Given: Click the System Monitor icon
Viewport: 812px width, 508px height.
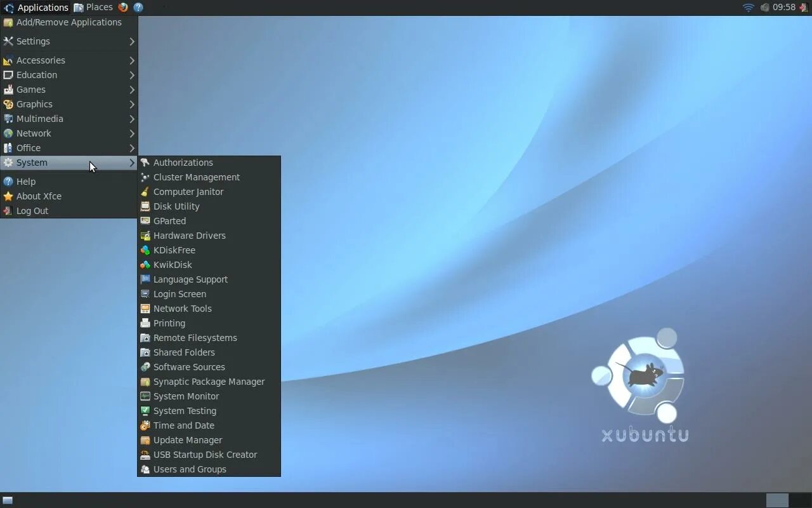Looking at the screenshot, I should click(145, 396).
